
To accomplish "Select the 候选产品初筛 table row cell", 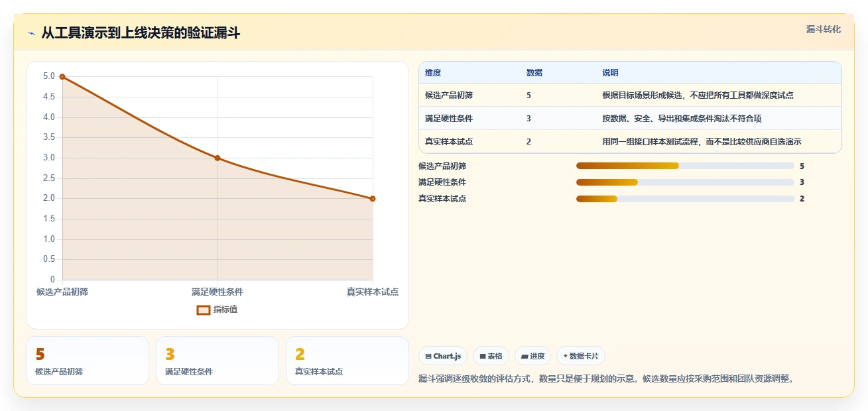I will (x=449, y=95).
